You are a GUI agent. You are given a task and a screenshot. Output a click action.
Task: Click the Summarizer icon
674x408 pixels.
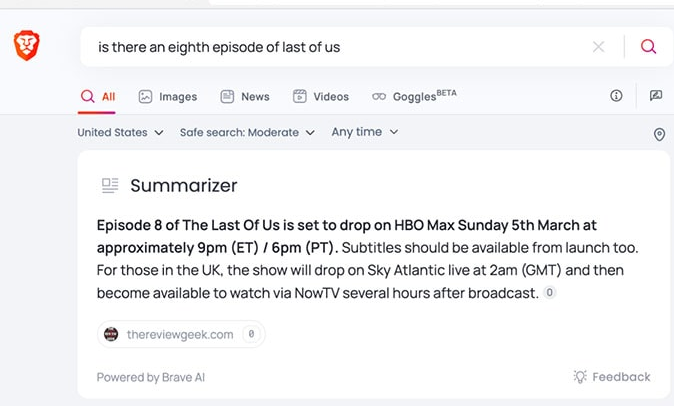110,185
